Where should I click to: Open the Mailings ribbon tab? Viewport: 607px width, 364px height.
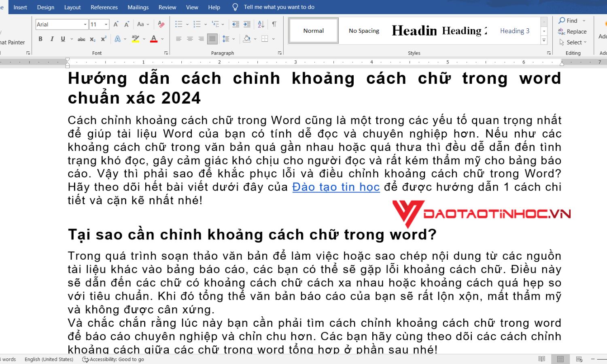pos(138,7)
